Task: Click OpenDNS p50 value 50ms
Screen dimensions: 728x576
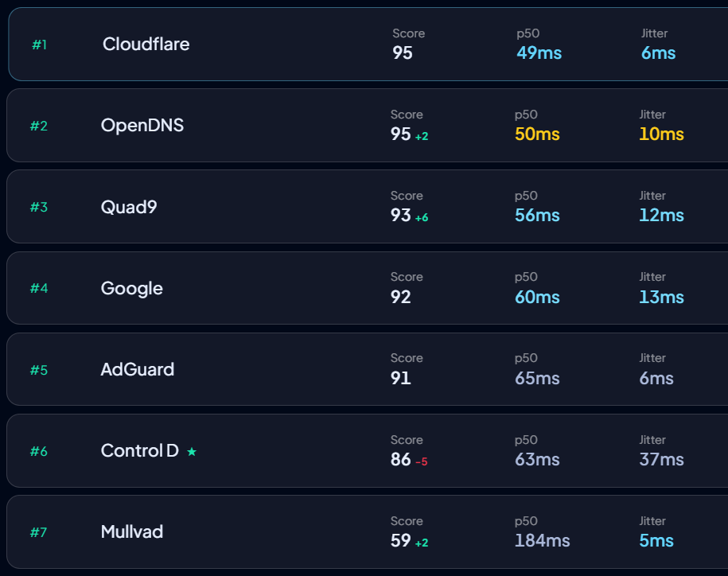Action: [537, 134]
